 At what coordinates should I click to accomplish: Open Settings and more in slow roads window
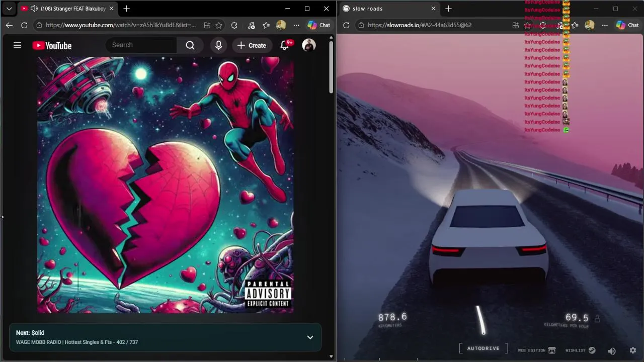(605, 25)
